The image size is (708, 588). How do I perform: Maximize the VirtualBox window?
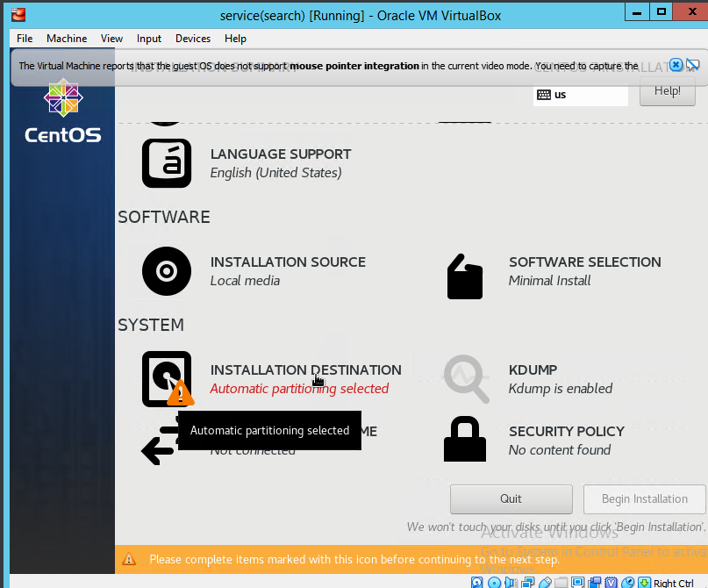tap(661, 11)
